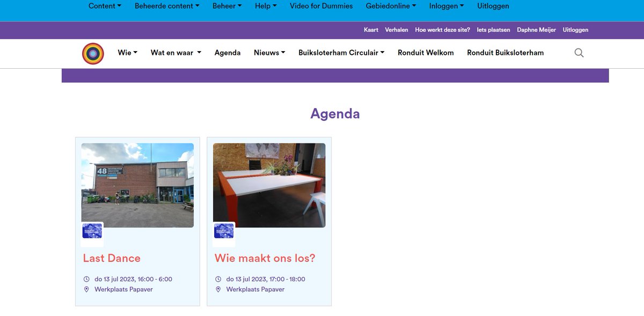The image size is (644, 316).
Task: Open the Gebiedonline dropdown
Action: point(391,6)
